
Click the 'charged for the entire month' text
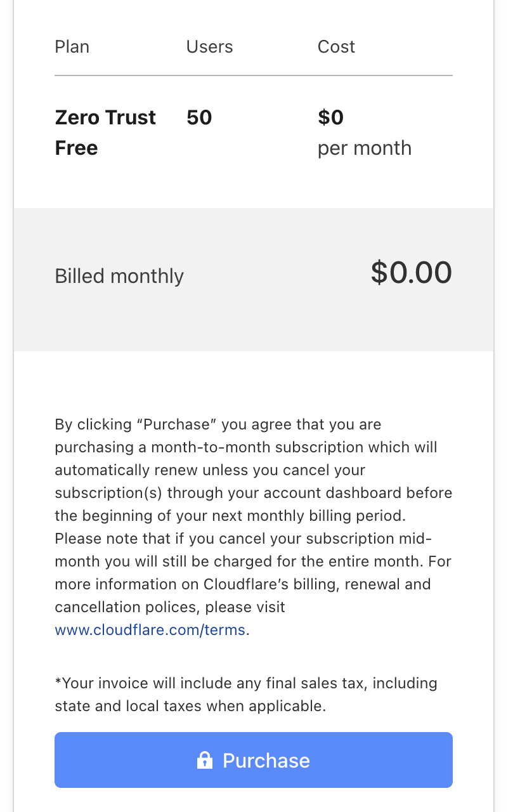(x=316, y=561)
